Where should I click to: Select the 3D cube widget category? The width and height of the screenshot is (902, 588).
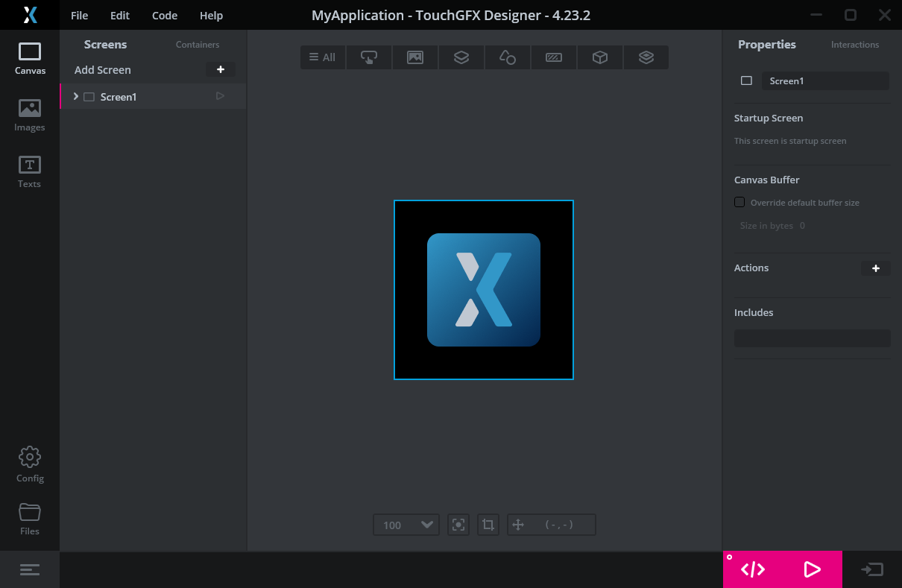click(x=600, y=57)
